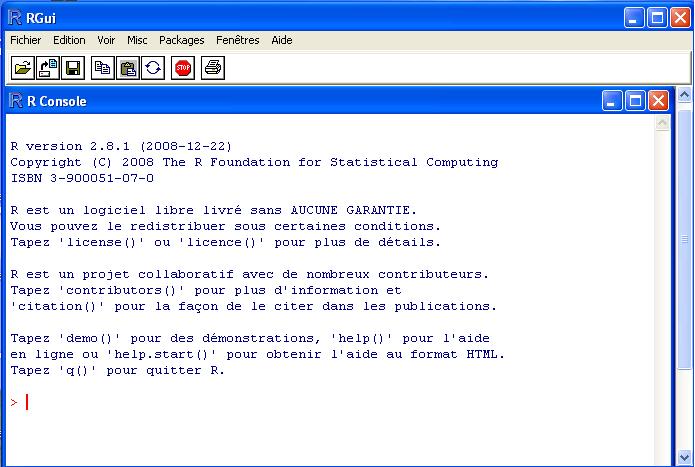This screenshot has width=695, height=467.
Task: Open the Fichier menu
Action: click(x=26, y=40)
